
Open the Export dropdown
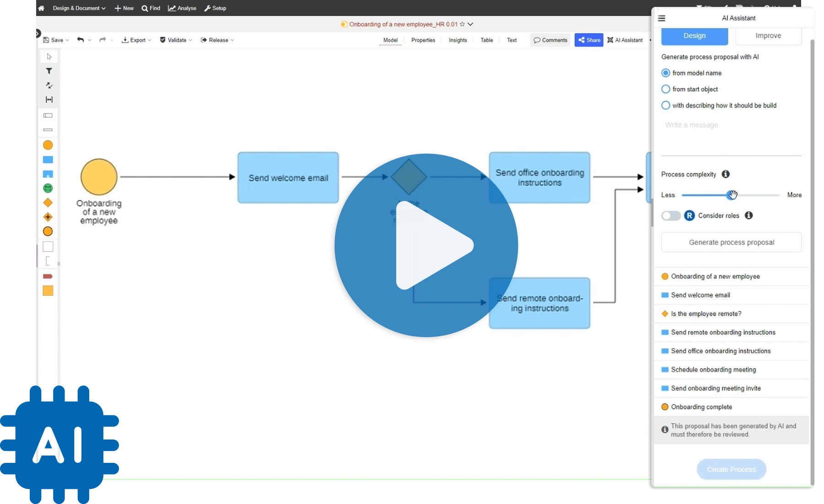(x=136, y=40)
